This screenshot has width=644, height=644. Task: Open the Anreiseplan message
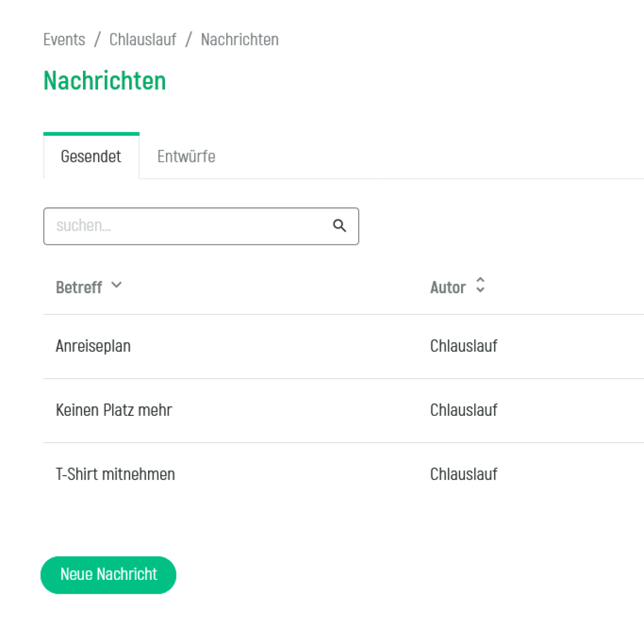click(x=93, y=346)
